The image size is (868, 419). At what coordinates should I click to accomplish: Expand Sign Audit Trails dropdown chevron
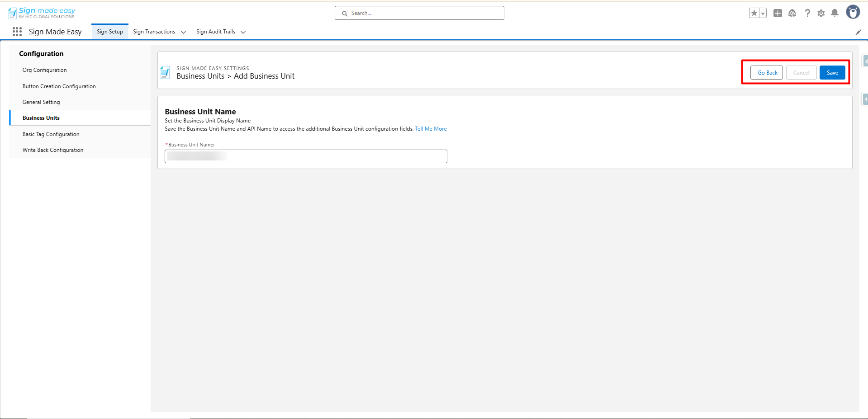[243, 32]
